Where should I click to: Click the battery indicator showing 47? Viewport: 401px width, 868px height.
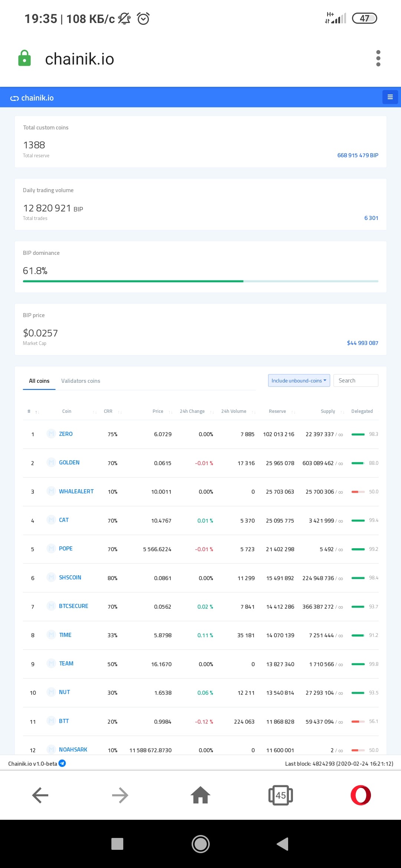[x=364, y=18]
